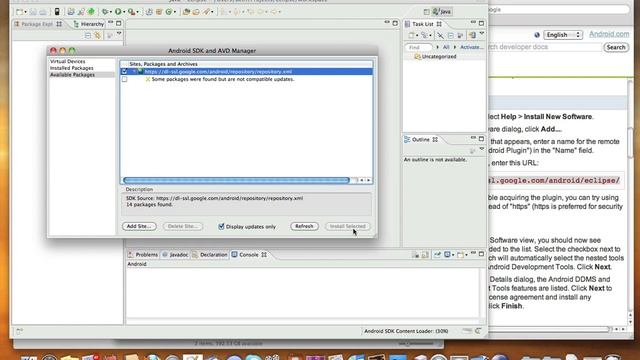Viewport: 640px width, 360px height.
Task: Click Link with Editor in Package Explorer
Action: (x=98, y=36)
